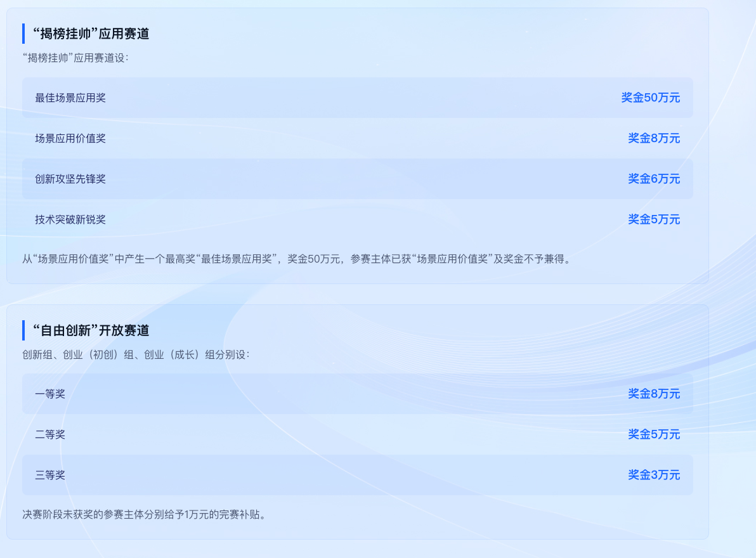This screenshot has height=558, width=756.
Task: Click the 奖金6万元 amount
Action: point(654,179)
